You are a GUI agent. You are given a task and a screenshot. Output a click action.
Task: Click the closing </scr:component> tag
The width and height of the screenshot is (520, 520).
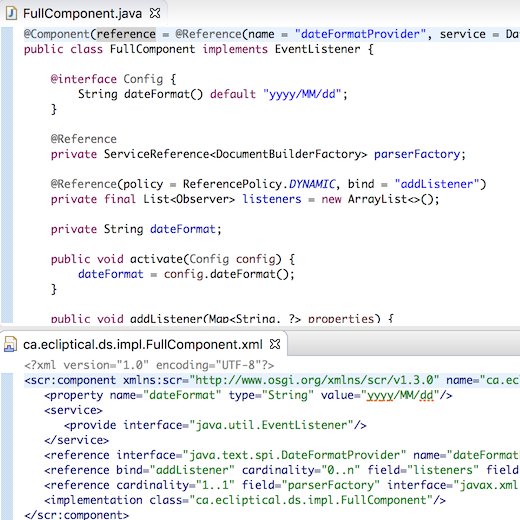76,515
